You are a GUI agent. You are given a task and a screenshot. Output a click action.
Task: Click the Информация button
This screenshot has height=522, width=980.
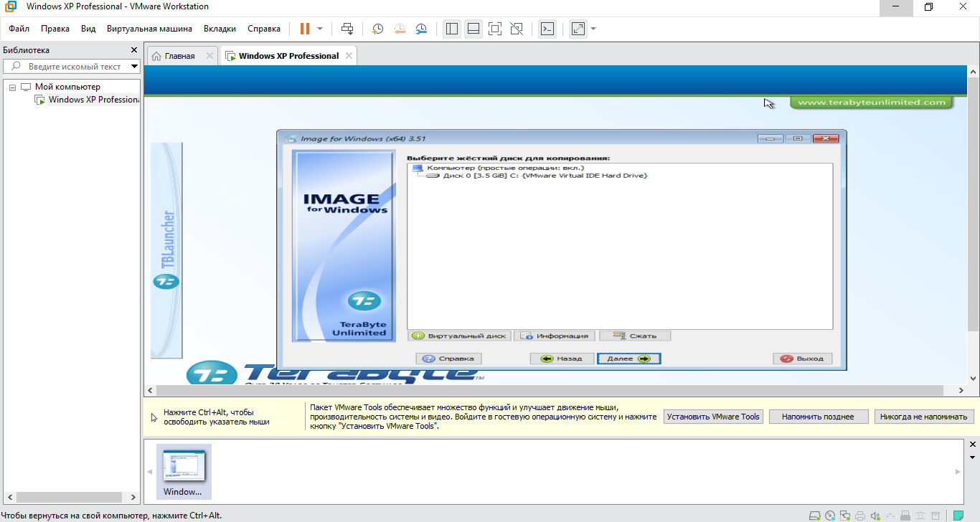(x=555, y=336)
